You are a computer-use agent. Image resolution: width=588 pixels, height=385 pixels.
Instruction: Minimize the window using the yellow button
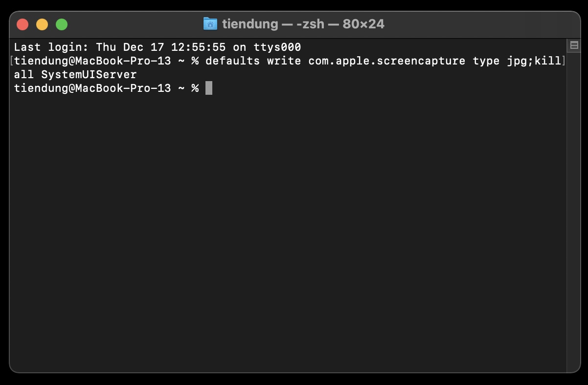[42, 24]
